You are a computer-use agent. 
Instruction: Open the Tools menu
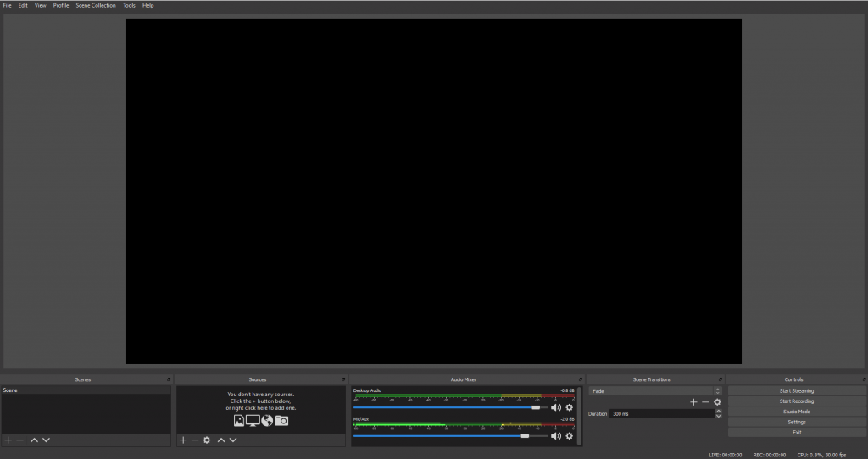point(129,5)
